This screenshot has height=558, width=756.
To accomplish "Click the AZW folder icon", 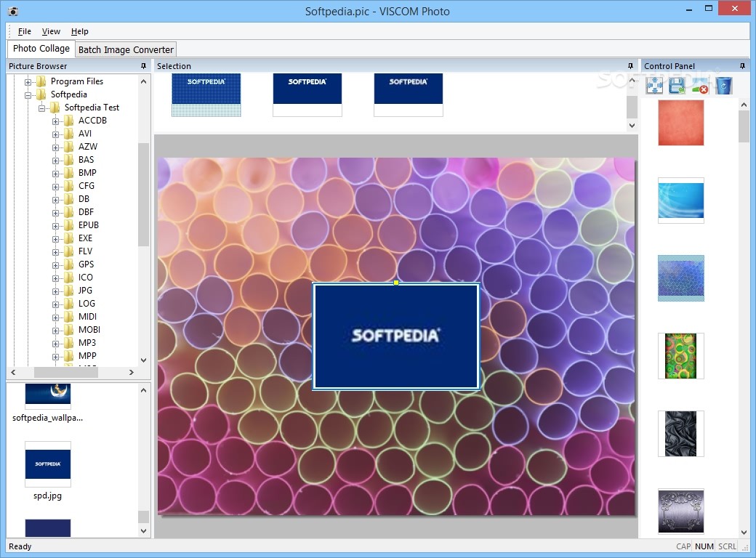I will coord(70,147).
